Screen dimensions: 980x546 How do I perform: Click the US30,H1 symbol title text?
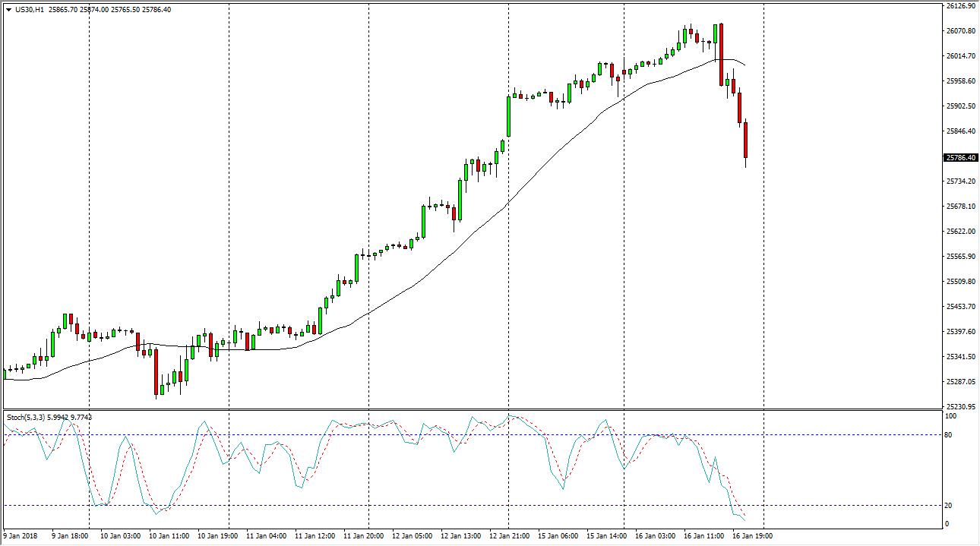30,10
